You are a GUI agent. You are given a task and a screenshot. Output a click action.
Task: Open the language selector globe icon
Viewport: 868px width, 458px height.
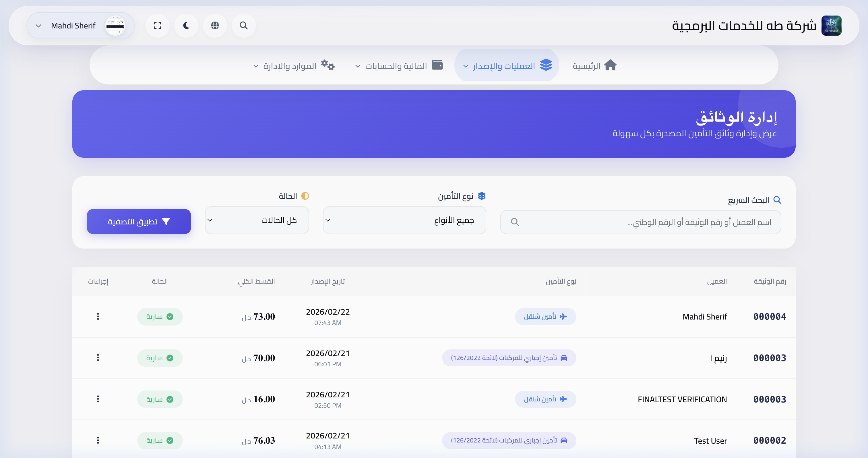pyautogui.click(x=215, y=25)
